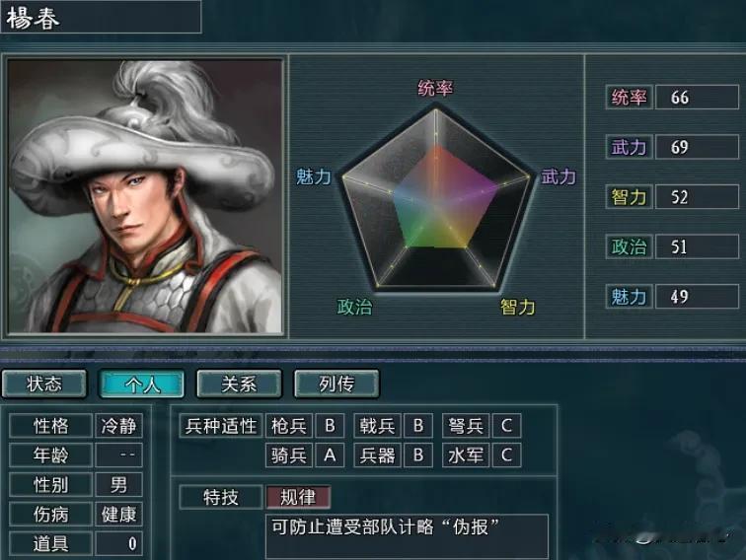Image resolution: width=746 pixels, height=560 pixels.
Task: Click the pentagon radar stat chart
Action: 435,199
